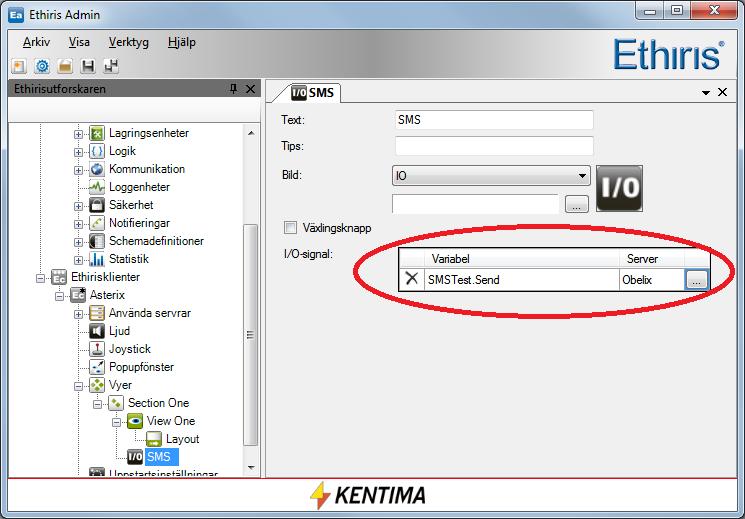Click the Notifieringar icon
Image resolution: width=745 pixels, height=519 pixels.
(x=97, y=223)
